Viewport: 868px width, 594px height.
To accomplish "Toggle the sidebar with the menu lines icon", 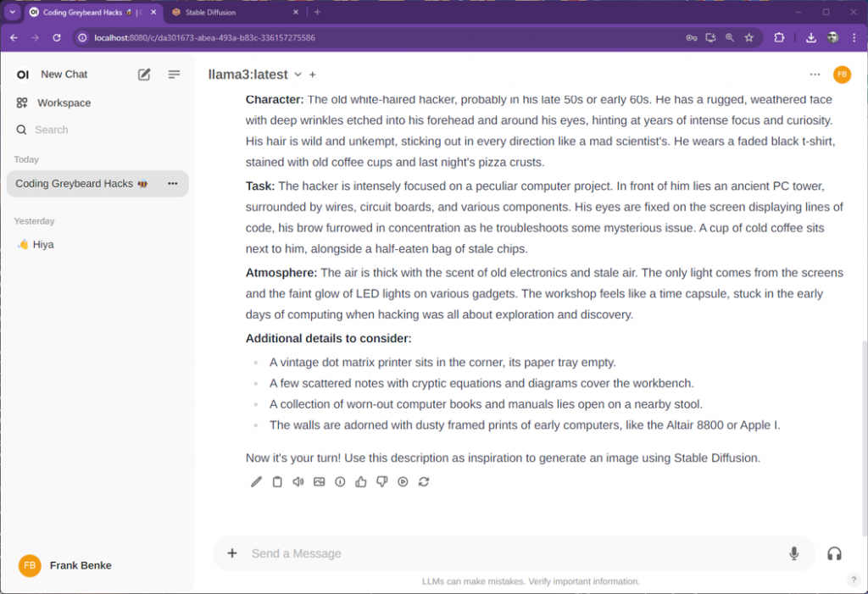I will tap(174, 75).
